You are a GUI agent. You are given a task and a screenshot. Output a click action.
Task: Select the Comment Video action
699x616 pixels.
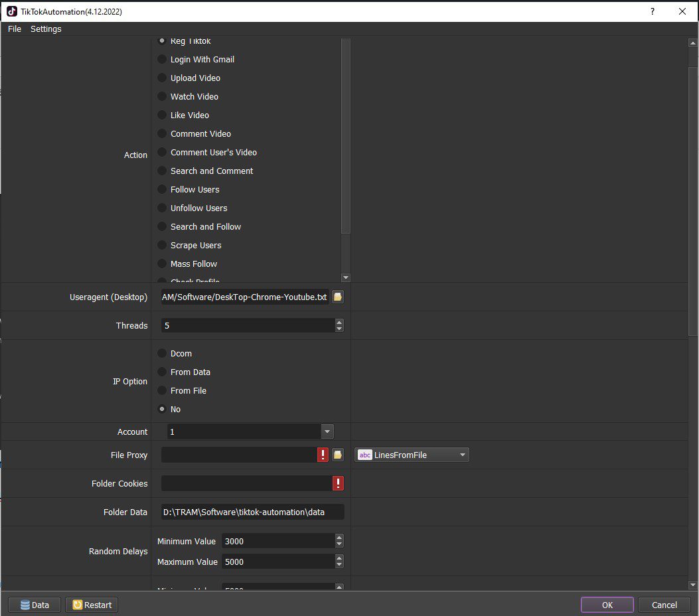(194, 133)
